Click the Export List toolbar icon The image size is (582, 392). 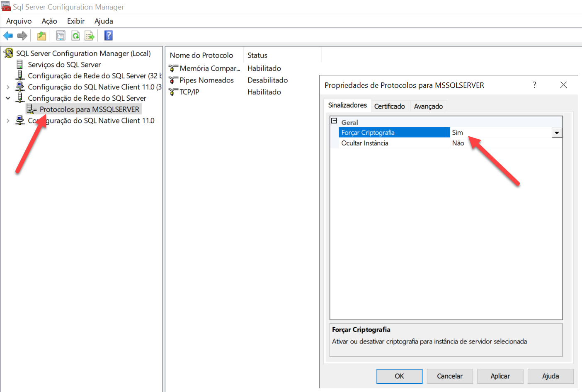pyautogui.click(x=90, y=36)
